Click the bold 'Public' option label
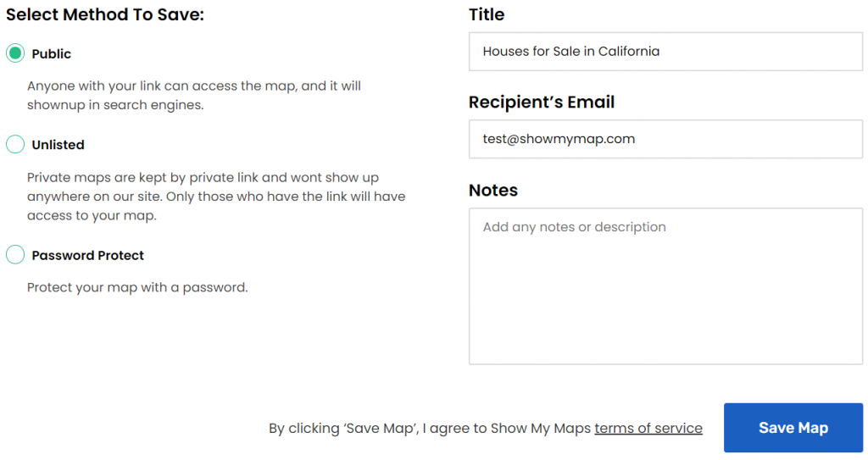Image resolution: width=868 pixels, height=460 pixels. [52, 54]
